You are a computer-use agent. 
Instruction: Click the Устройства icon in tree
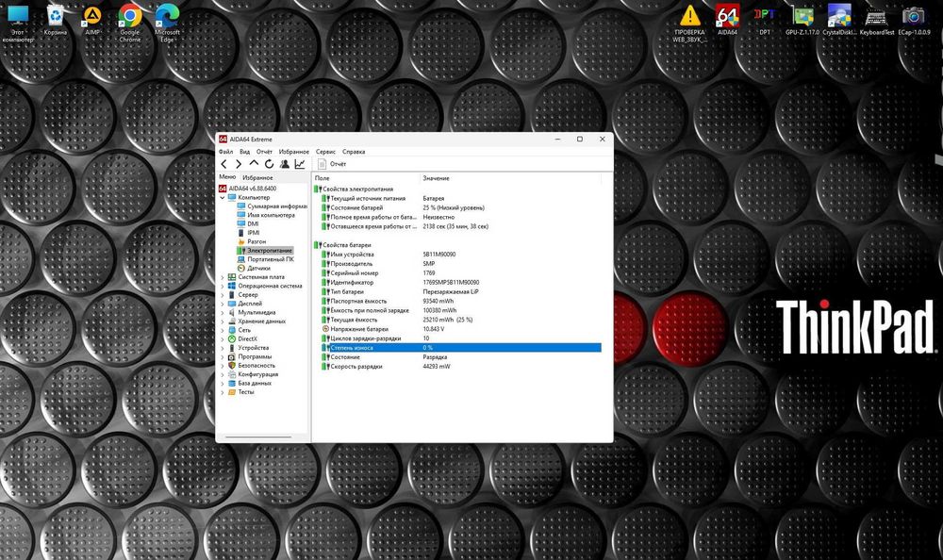[232, 348]
